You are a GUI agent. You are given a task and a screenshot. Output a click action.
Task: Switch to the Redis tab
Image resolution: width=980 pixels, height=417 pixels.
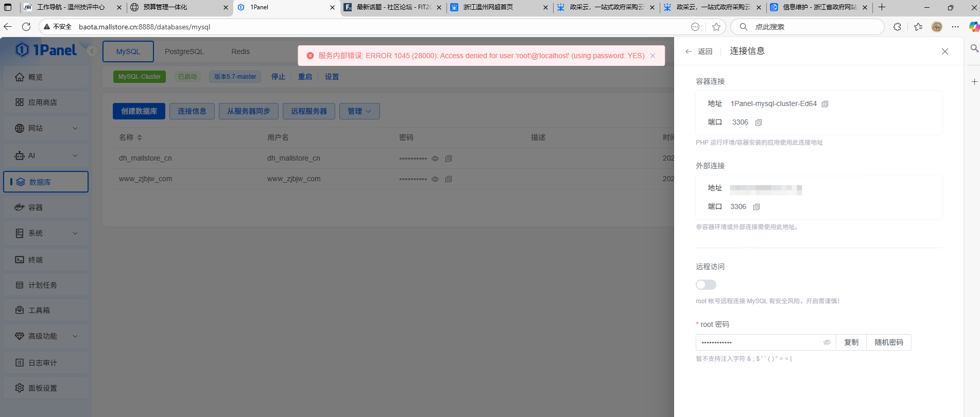pos(240,51)
